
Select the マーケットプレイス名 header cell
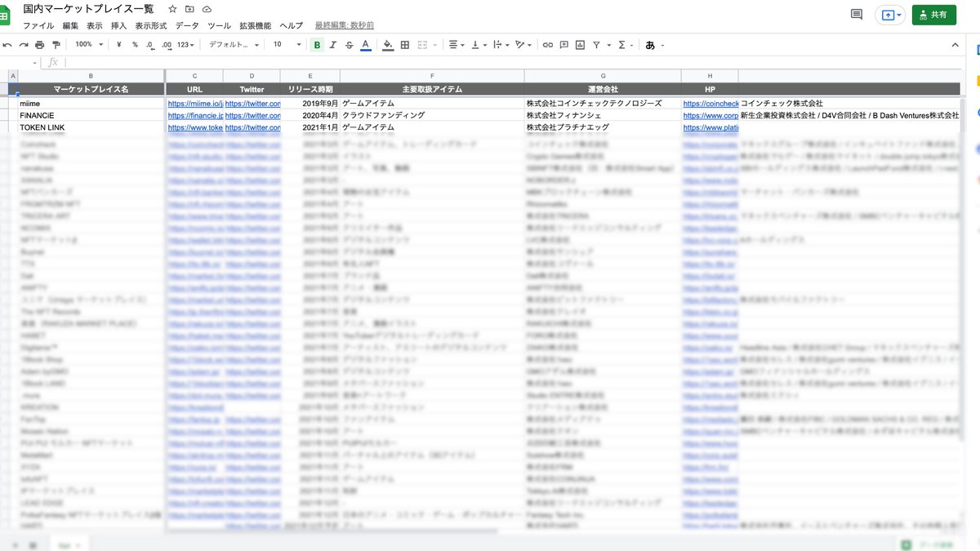point(91,89)
